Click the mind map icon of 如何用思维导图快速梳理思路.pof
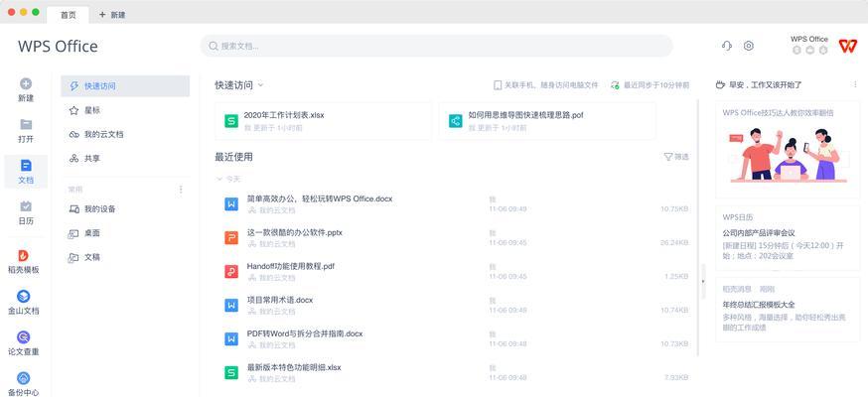This screenshot has height=397, width=868. click(455, 121)
